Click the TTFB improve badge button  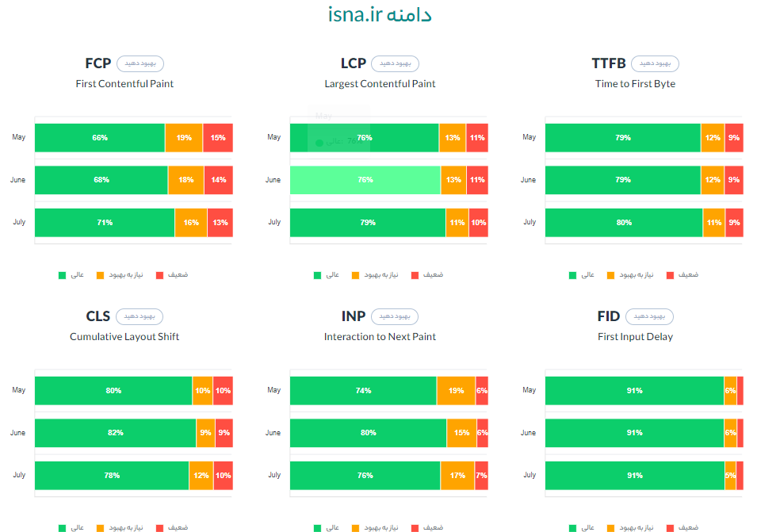[655, 63]
